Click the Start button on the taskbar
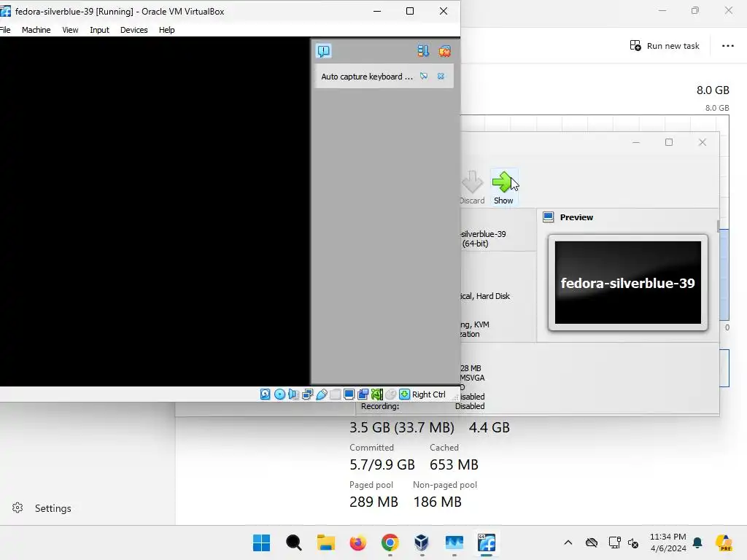 (x=261, y=542)
